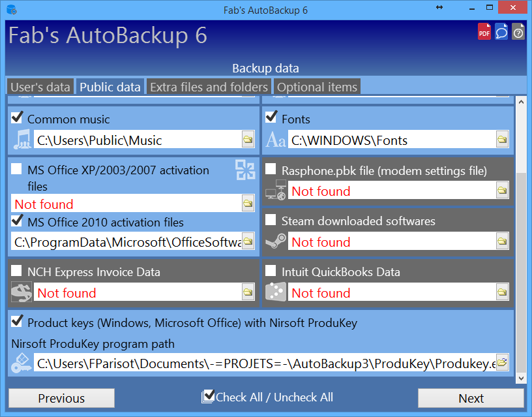Browse for Nirsoft ProduKey program file
Screen dimensions: 532x417
(502, 363)
